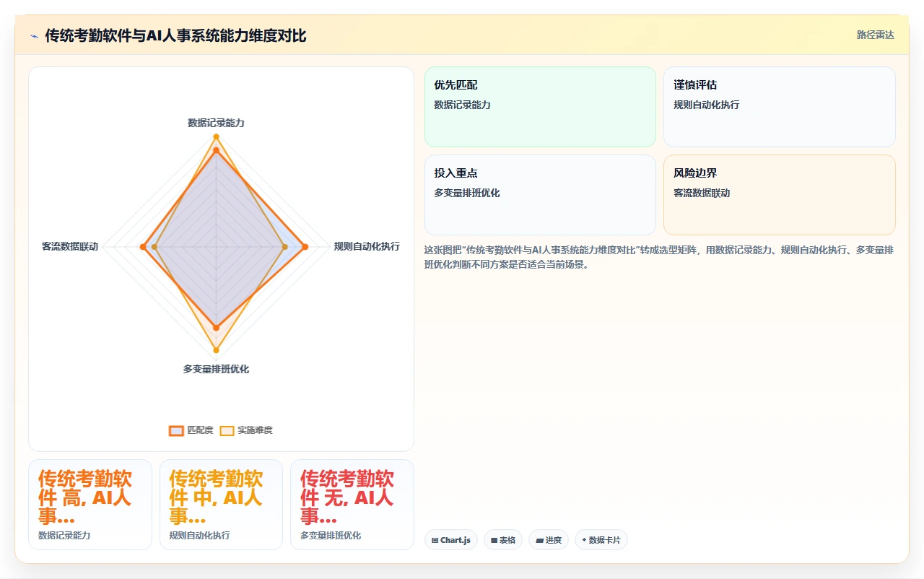Click the right orange radar data point
The height and width of the screenshot is (579, 924).
coord(305,247)
